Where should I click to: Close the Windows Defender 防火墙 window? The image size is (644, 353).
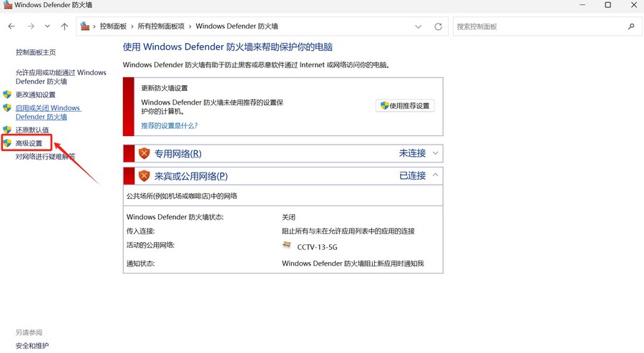[634, 5]
